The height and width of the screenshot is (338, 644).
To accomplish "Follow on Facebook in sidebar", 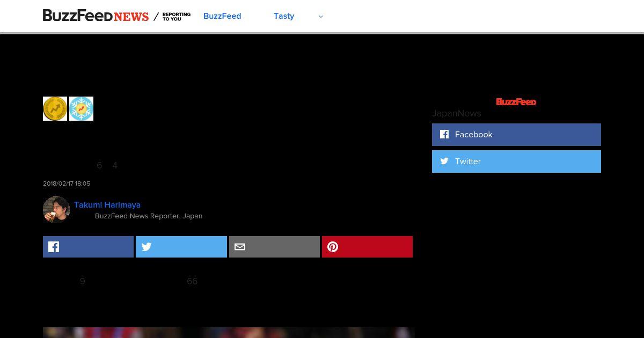I will [x=516, y=135].
